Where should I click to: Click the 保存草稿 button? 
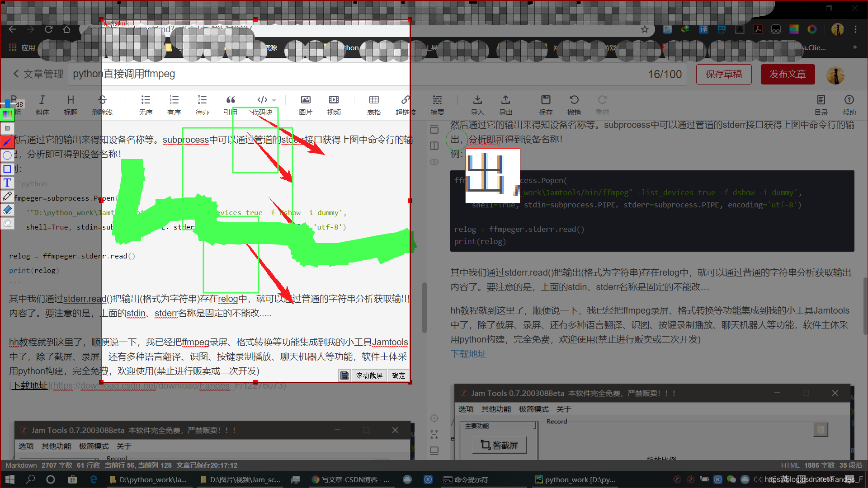point(724,74)
